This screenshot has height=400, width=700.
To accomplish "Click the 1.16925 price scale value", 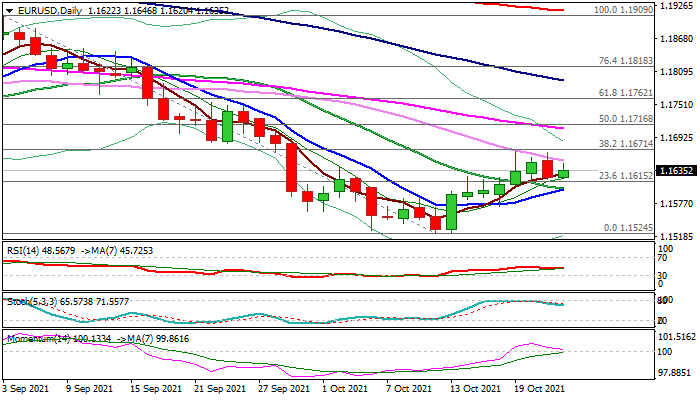I will point(677,138).
